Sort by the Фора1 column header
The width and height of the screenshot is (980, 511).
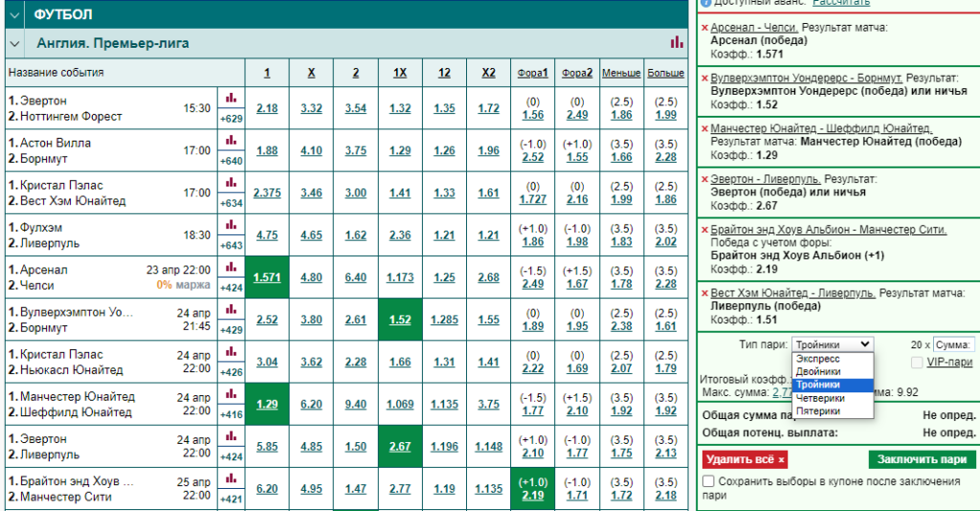532,73
